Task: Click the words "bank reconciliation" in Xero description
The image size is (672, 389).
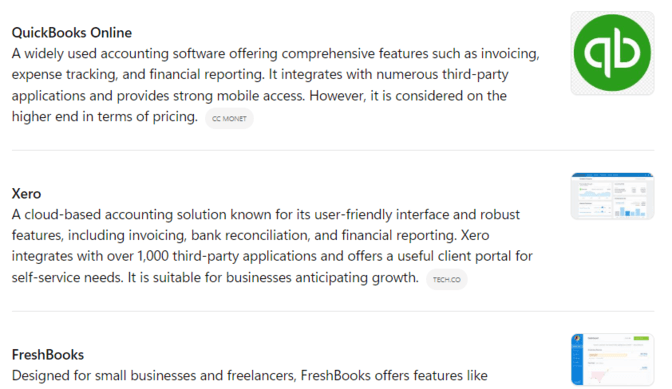Action: tap(250, 236)
